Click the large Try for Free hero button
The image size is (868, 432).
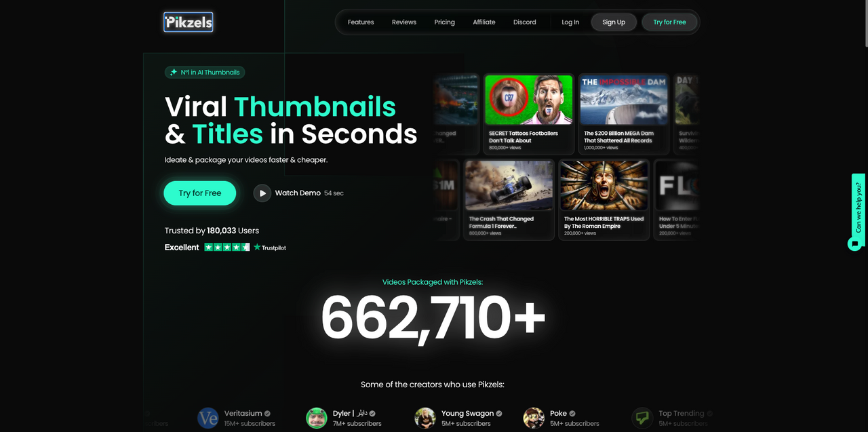pos(200,193)
